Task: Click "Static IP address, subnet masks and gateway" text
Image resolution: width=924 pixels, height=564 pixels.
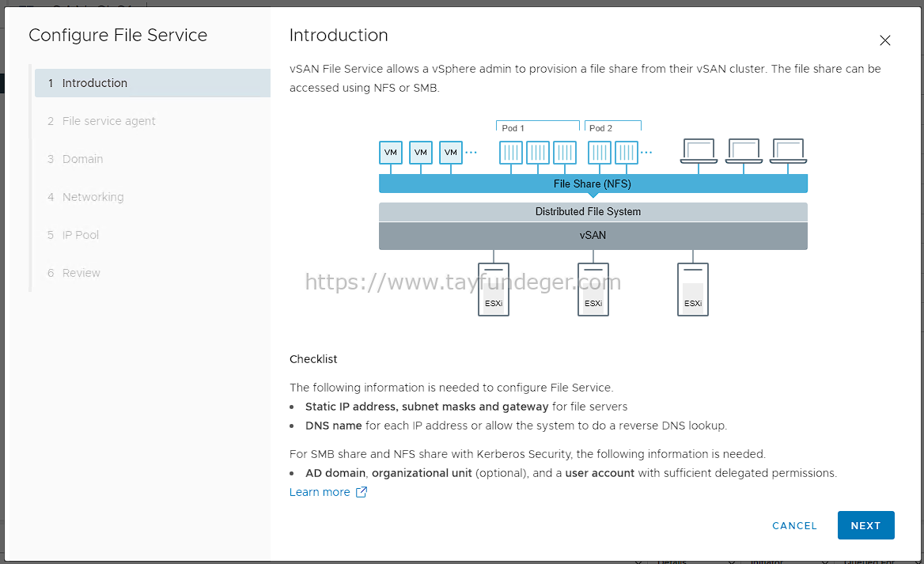Action: click(x=426, y=407)
